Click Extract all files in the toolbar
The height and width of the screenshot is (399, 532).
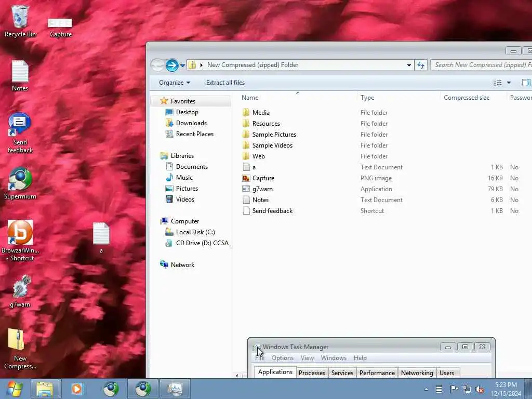tap(225, 83)
